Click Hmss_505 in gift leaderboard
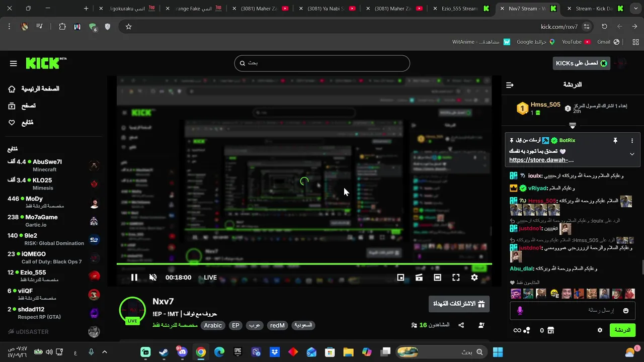This screenshot has width=644, height=362. 545,105
